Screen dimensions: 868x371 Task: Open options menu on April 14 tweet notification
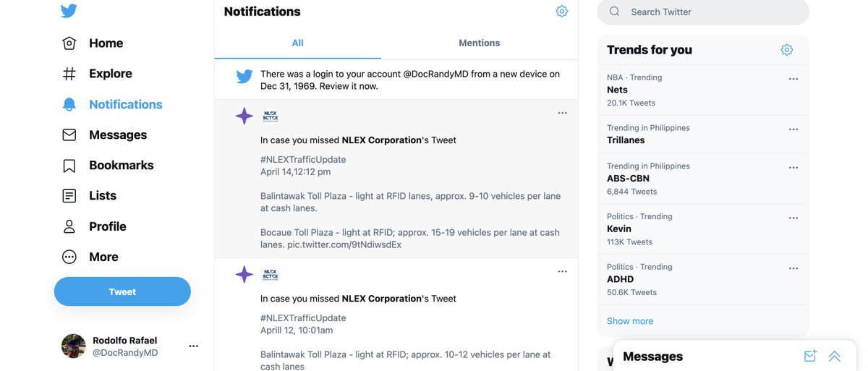[563, 113]
